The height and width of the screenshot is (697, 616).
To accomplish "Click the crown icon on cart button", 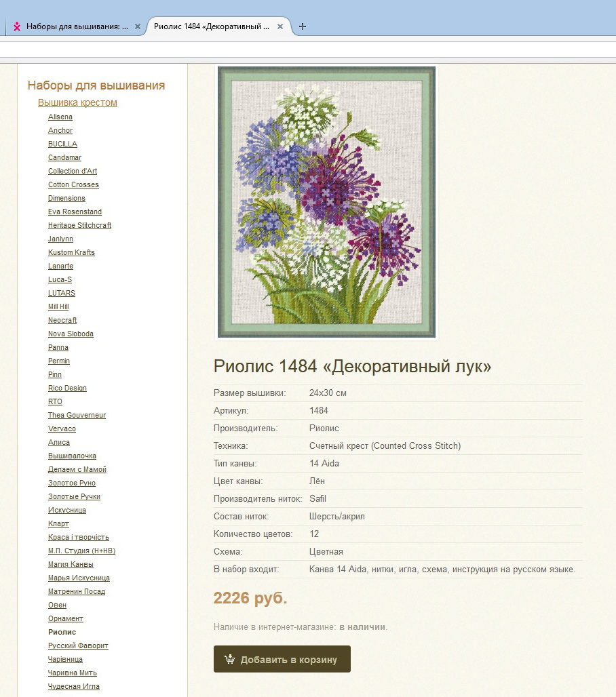I will (229, 659).
